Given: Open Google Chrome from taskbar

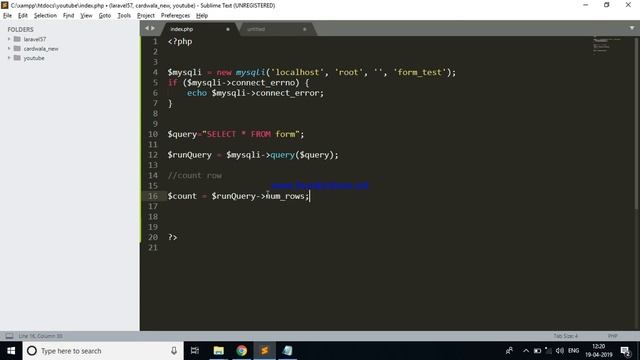Looking at the screenshot, I should pyautogui.click(x=241, y=351).
